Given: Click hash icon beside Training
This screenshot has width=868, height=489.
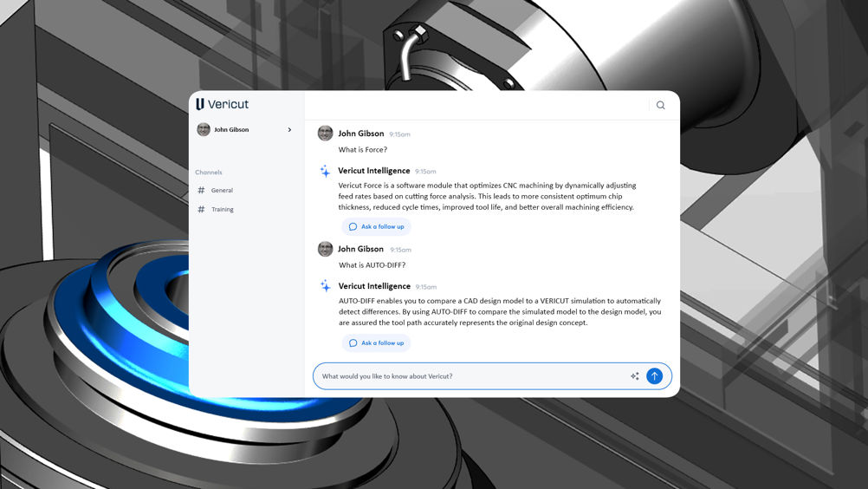Looking at the screenshot, I should [x=201, y=209].
